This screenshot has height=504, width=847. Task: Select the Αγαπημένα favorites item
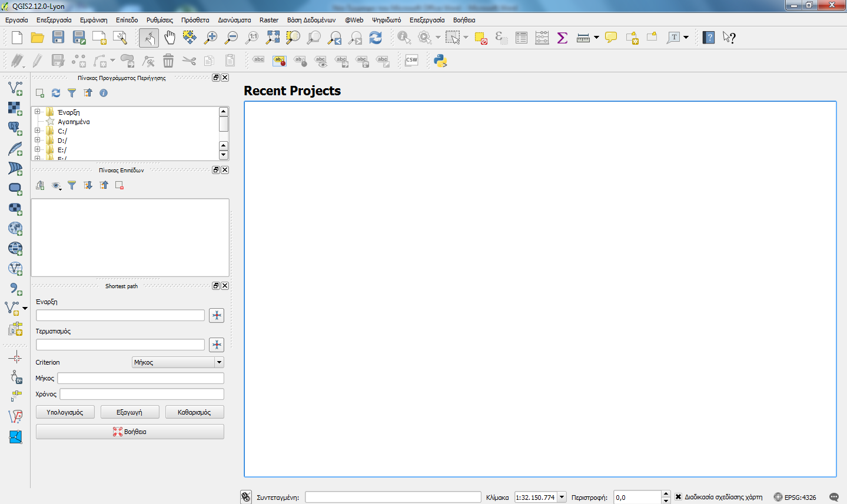point(74,122)
